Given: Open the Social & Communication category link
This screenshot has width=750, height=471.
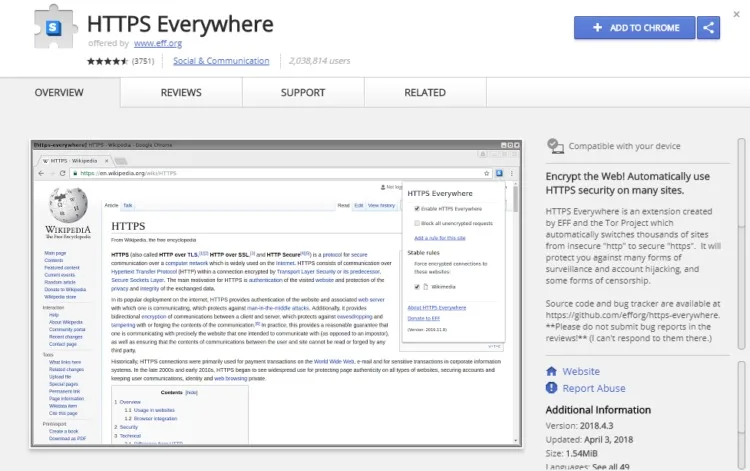Looking at the screenshot, I should tap(221, 61).
